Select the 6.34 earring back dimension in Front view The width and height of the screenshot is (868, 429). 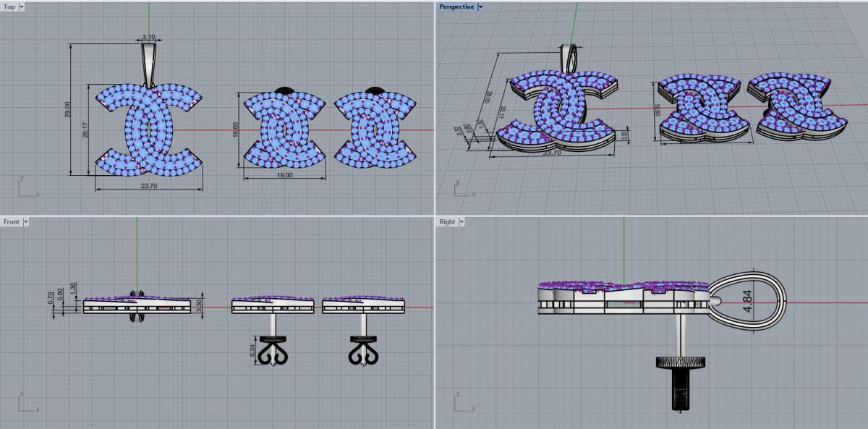point(252,351)
